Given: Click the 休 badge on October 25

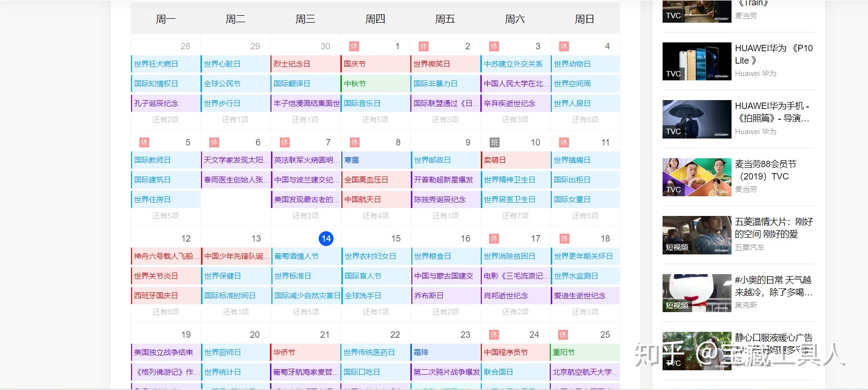Looking at the screenshot, I should [x=564, y=335].
